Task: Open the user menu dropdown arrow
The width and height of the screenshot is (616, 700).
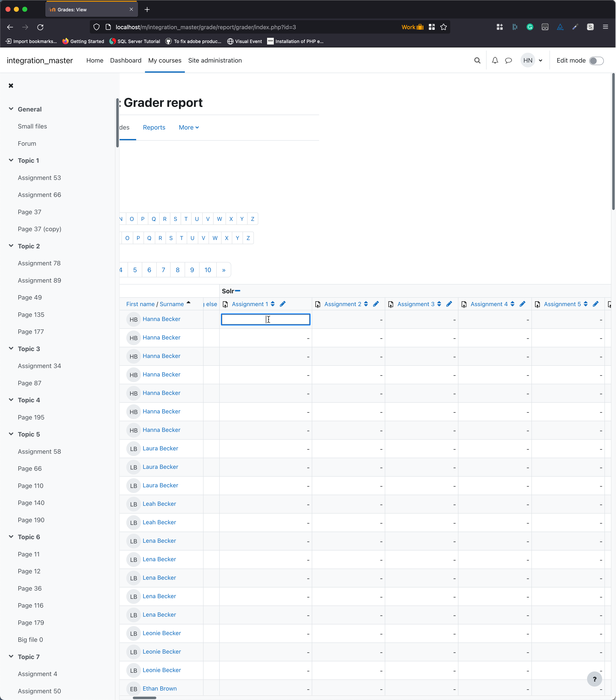Action: 541,61
